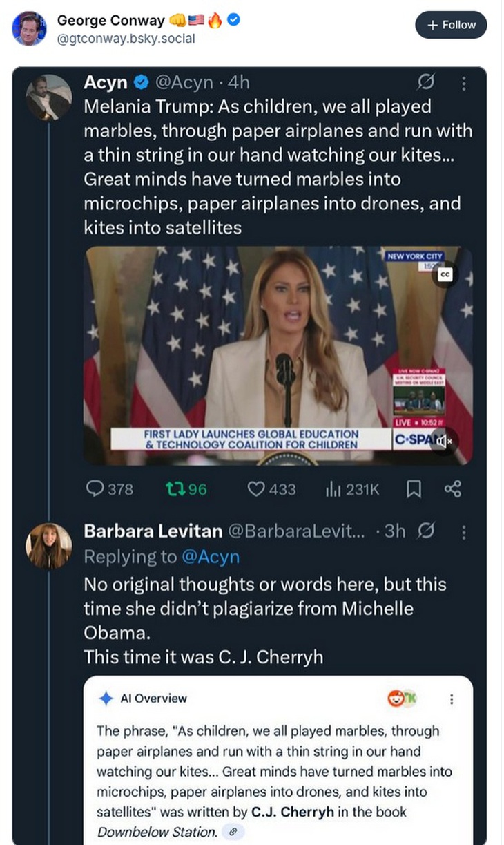Play the Melania Trump C-SPAN video
This screenshot has height=845, width=504.
coord(278,355)
